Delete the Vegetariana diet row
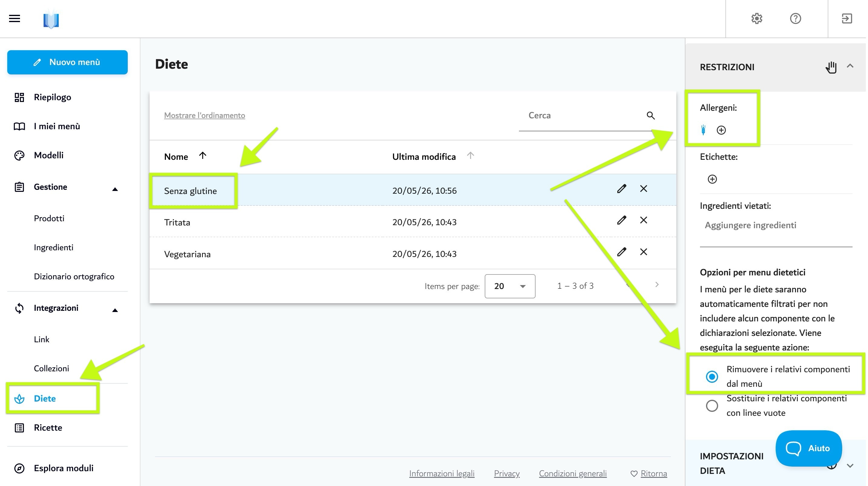 click(644, 252)
